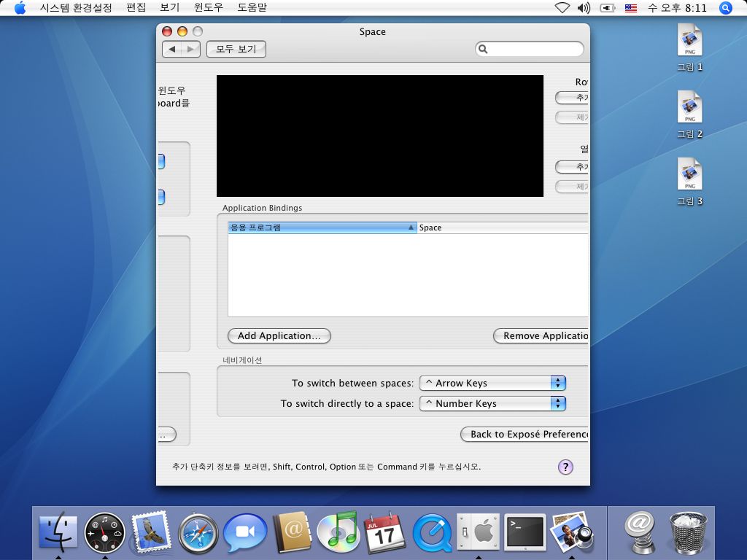Viewport: 747px width, 560px height.
Task: Click the Add Application... button
Action: (279, 336)
